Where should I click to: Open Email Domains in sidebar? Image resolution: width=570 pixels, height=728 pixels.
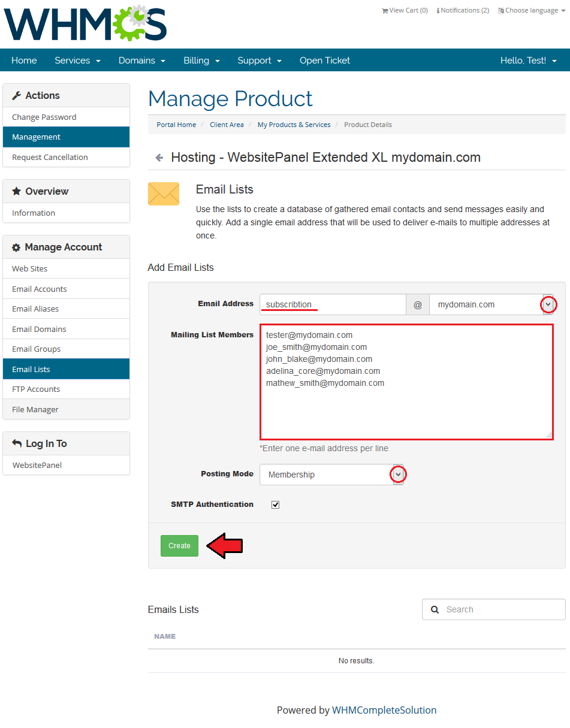click(67, 329)
